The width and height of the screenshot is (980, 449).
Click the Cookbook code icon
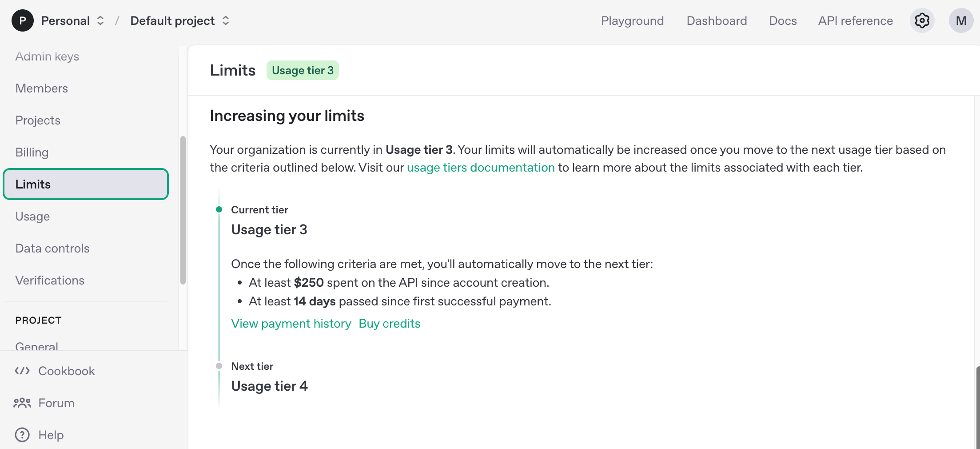tap(22, 371)
